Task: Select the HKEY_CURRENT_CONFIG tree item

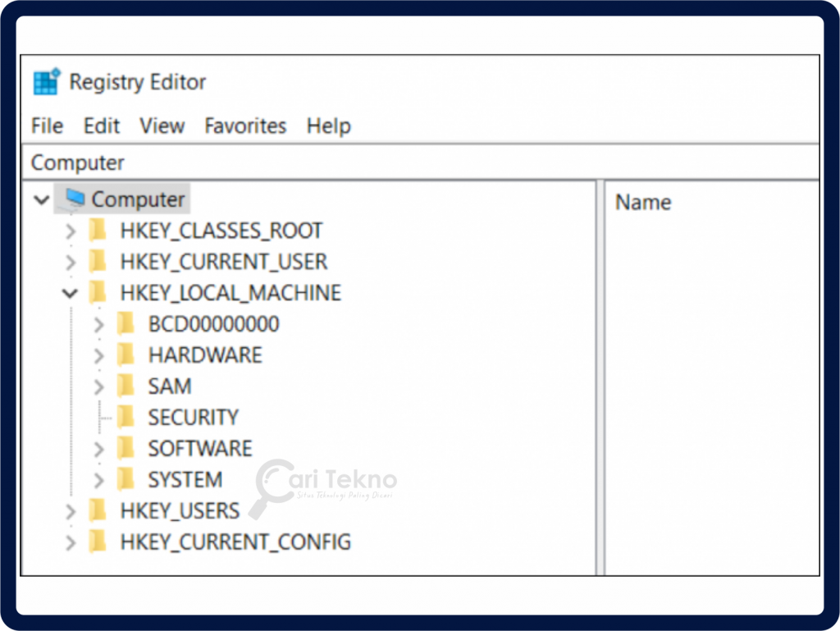Action: click(235, 542)
